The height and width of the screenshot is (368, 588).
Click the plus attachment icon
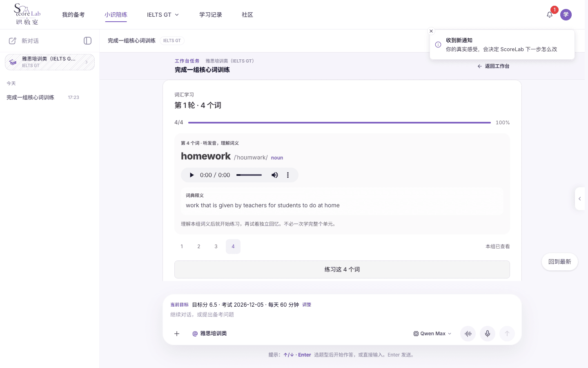tap(177, 334)
